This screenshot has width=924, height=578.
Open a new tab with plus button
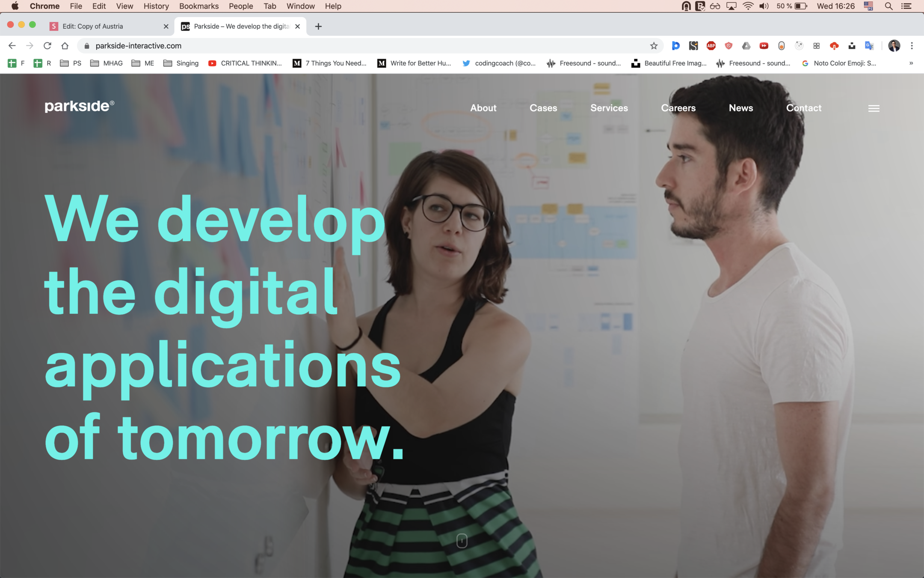pos(318,27)
